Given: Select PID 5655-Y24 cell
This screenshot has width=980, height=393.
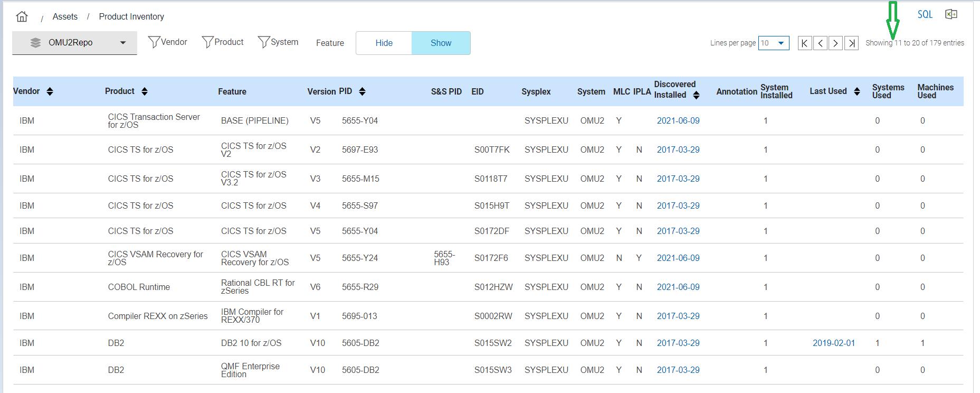Looking at the screenshot, I should pyautogui.click(x=360, y=258).
